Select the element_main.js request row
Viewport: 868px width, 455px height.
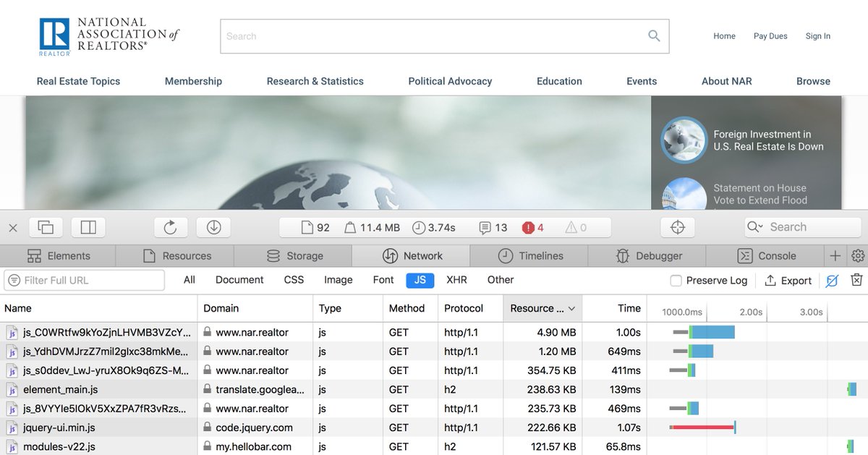pos(434,389)
